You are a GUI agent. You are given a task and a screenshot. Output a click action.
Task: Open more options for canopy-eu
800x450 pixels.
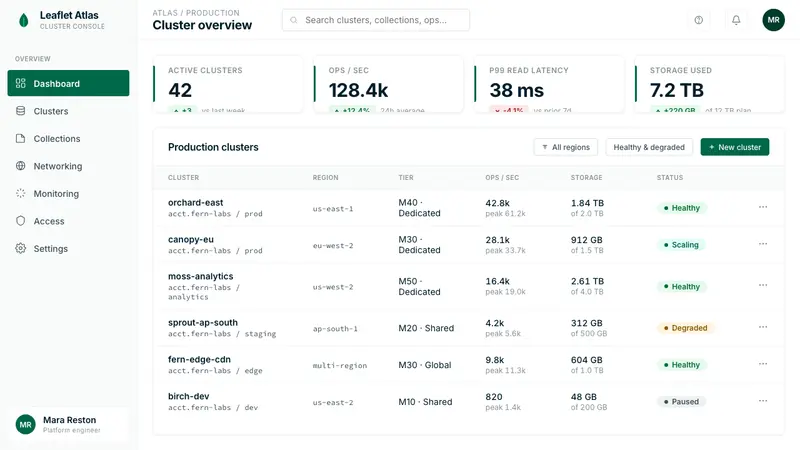point(763,244)
